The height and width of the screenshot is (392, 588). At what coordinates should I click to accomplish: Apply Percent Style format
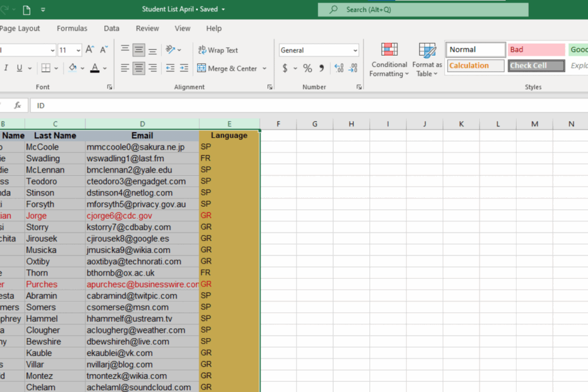[307, 68]
